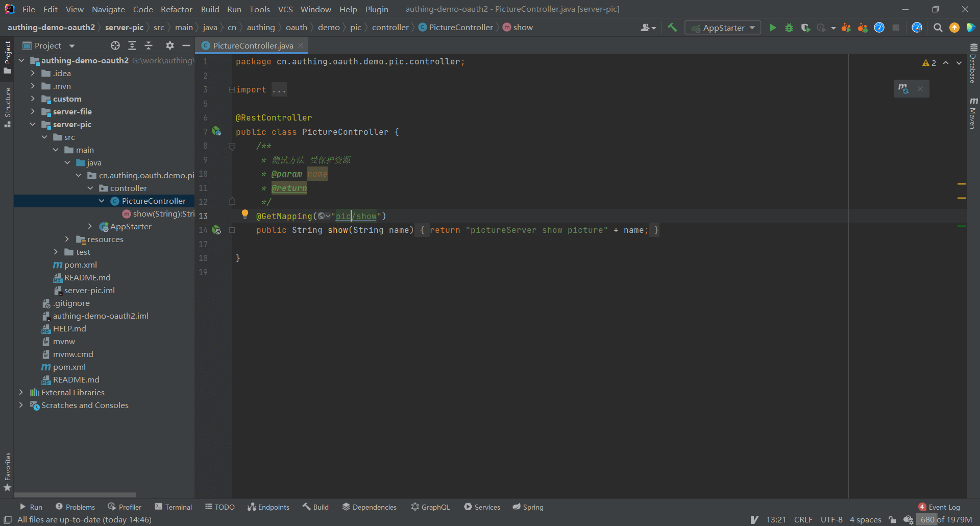Click the Build project hammer icon
This screenshot has height=526, width=980.
[672, 28]
